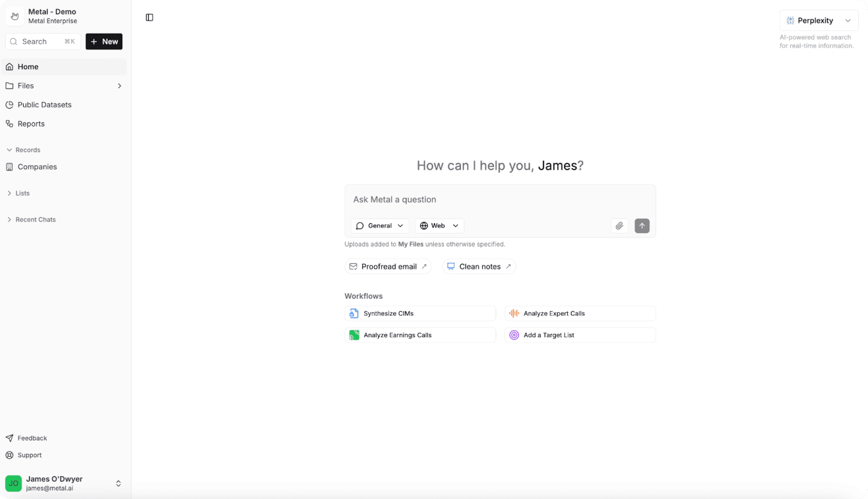Viewport: 868px width, 499px height.
Task: Click the Clean notes suggestion
Action: point(479,267)
